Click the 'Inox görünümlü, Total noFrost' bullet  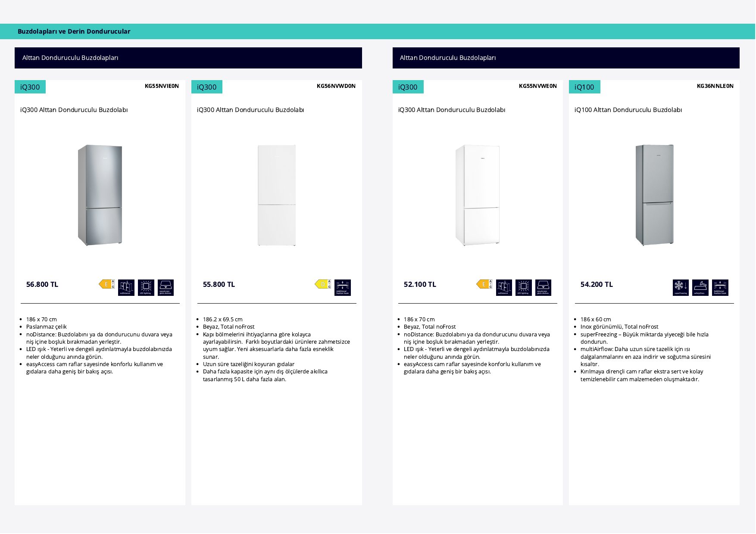tap(619, 327)
